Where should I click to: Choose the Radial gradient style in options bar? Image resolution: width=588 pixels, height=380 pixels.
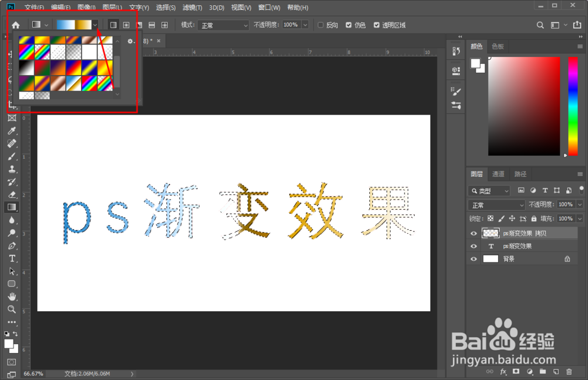tap(126, 25)
